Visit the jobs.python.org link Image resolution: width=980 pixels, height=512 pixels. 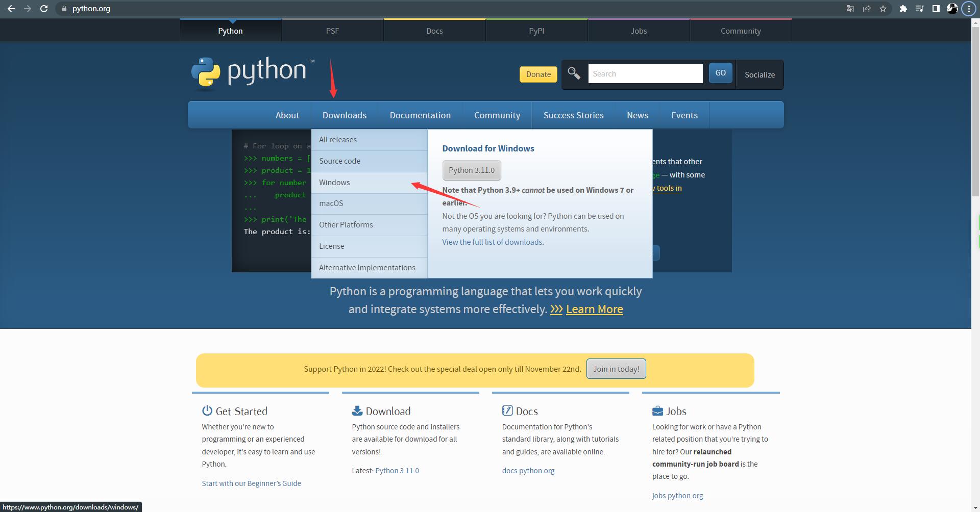(677, 496)
